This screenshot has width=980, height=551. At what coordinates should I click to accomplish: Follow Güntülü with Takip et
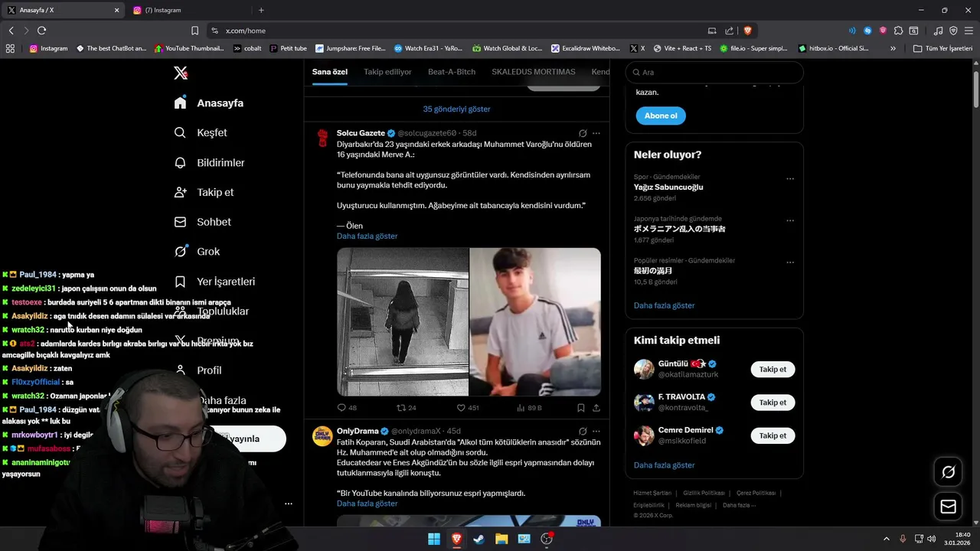click(x=773, y=369)
